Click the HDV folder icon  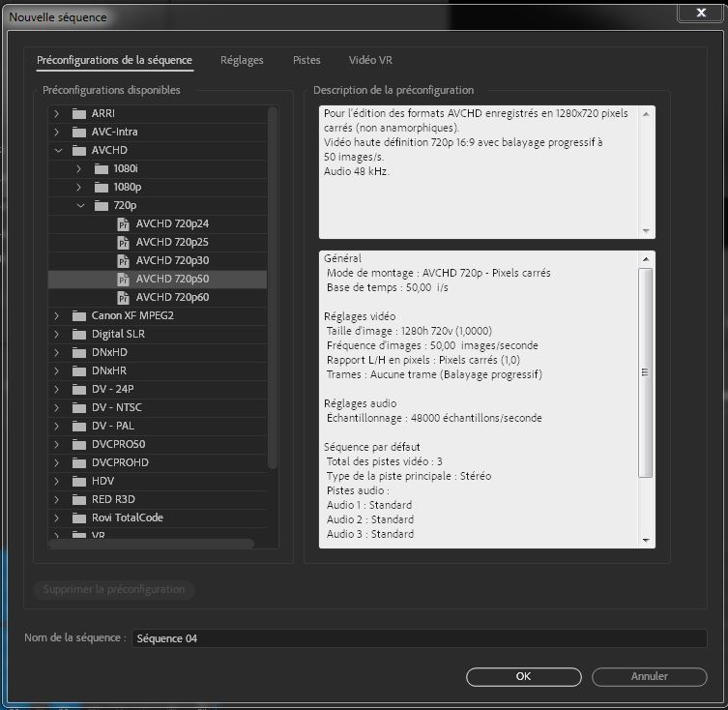point(79,482)
